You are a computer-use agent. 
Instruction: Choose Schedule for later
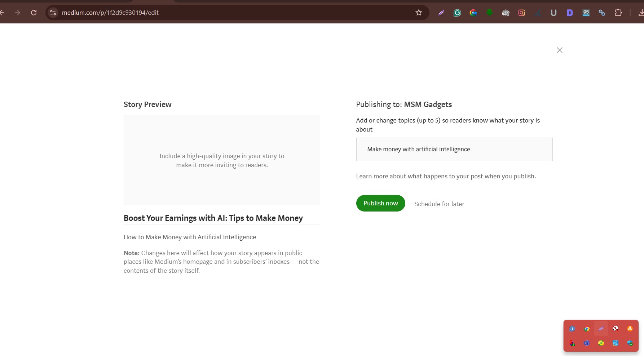pyautogui.click(x=439, y=204)
